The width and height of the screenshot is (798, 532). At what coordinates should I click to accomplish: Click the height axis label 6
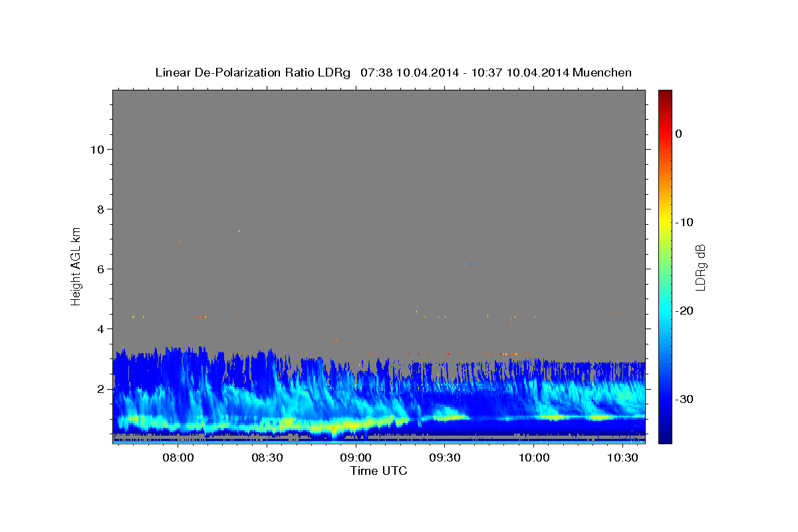point(101,269)
